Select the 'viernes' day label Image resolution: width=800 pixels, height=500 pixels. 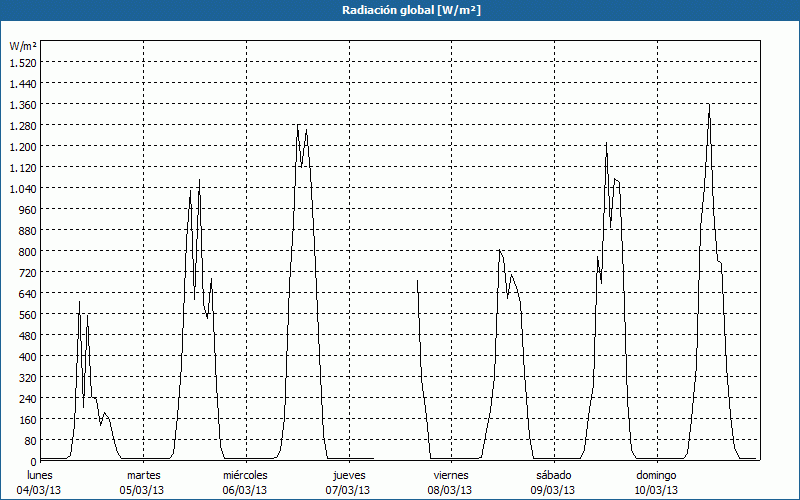451,475
